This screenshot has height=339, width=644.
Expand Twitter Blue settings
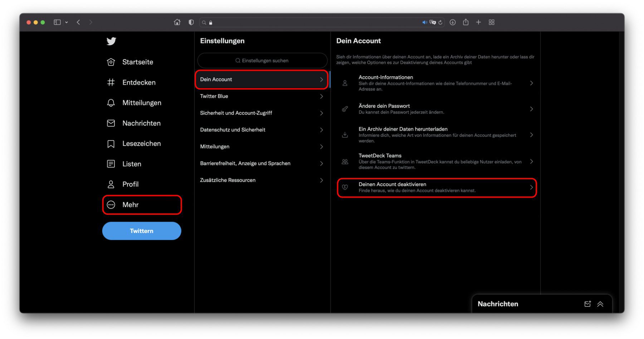click(262, 96)
